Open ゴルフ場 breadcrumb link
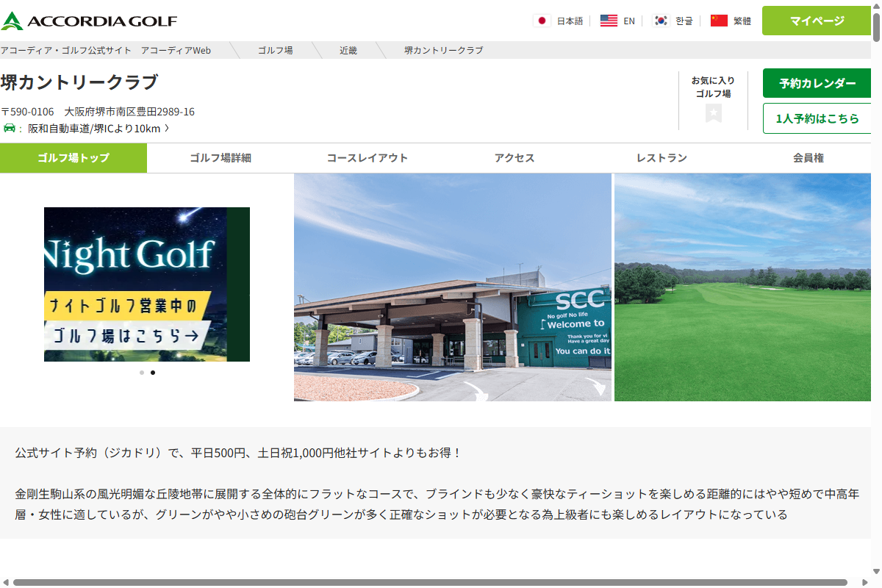Image resolution: width=882 pixels, height=588 pixels. 275,50
